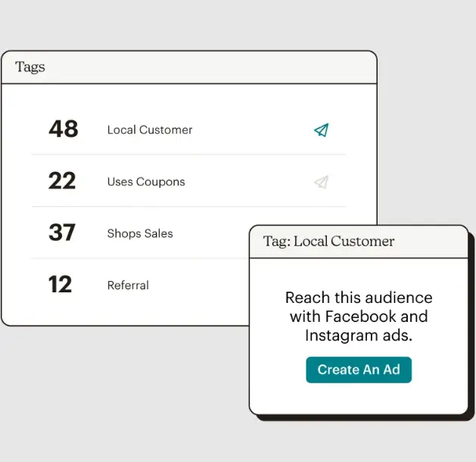Image resolution: width=476 pixels, height=462 pixels.
Task: Click the Tag: Local Customer popup header
Action: coord(359,242)
